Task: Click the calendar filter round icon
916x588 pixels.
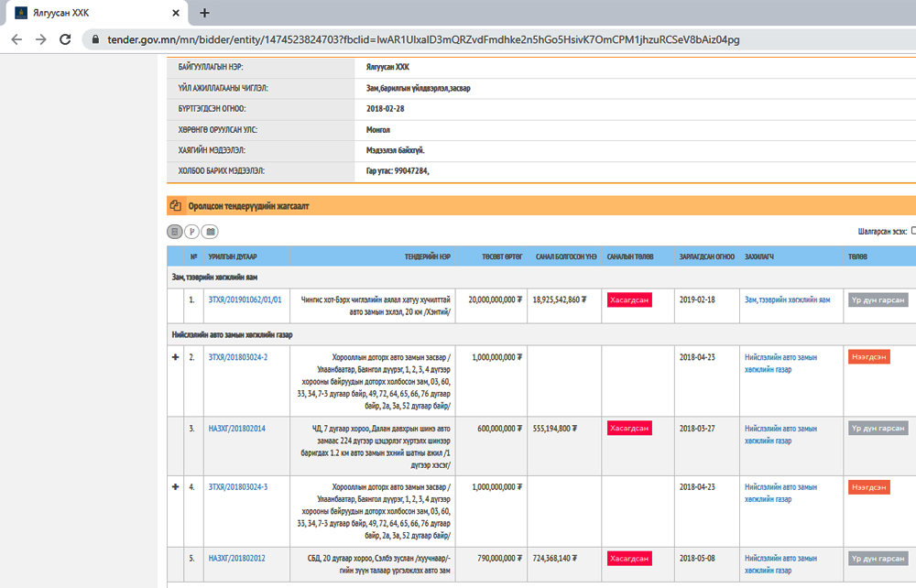Action: [x=210, y=232]
